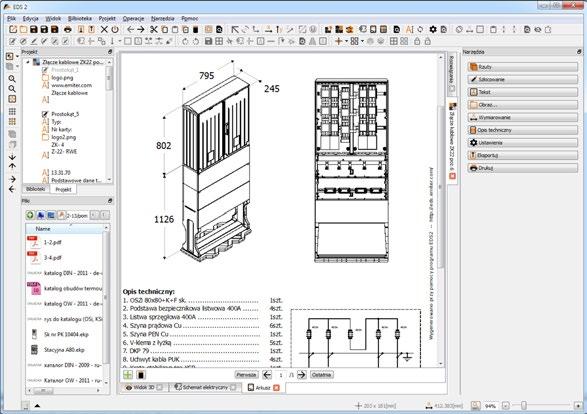
Task: Click the grey grid icon in left sidebar
Action: tap(12, 112)
